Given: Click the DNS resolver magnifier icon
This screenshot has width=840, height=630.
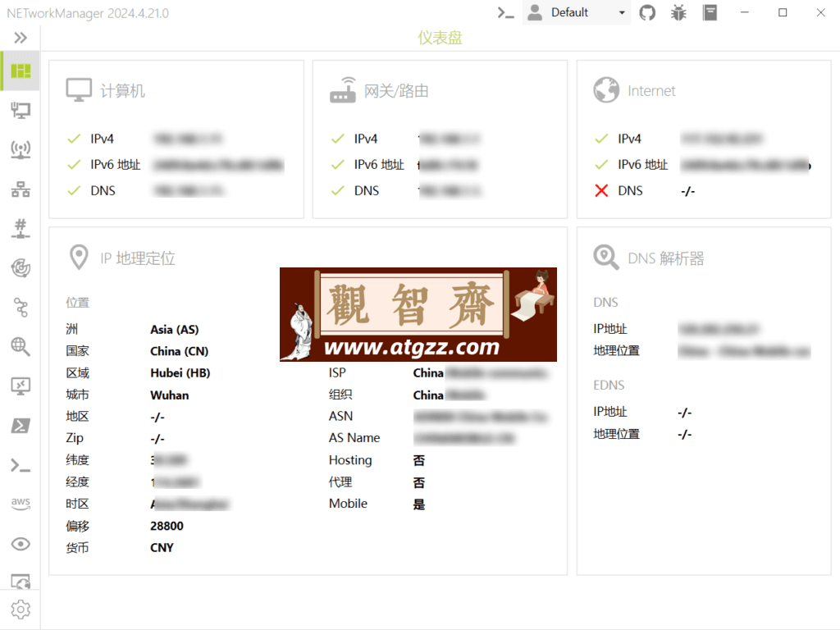Looking at the screenshot, I should point(606,258).
